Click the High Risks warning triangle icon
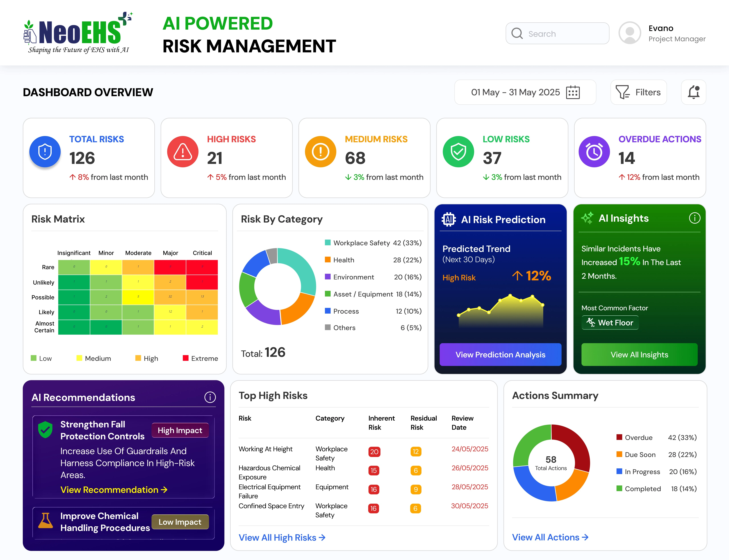This screenshot has height=560, width=729. coord(183,152)
